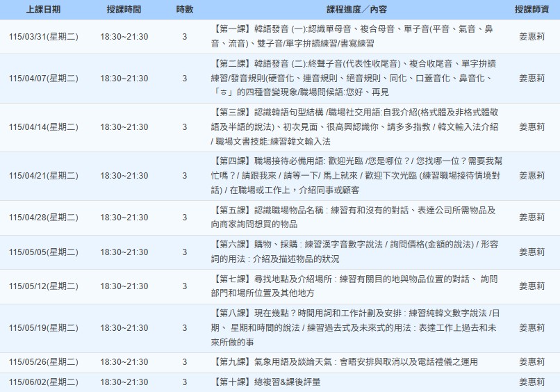560x392 pixels.
Task: Click the date 115/03/31(星期二)
Action: [x=43, y=37]
